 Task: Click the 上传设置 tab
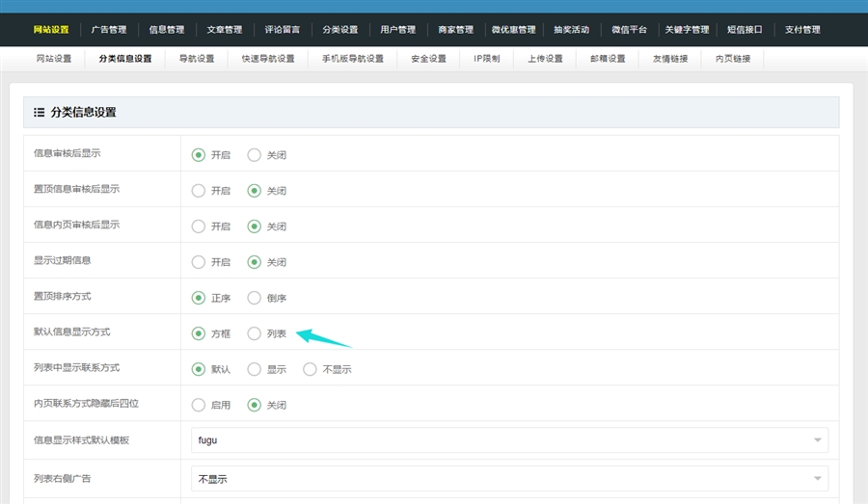tap(545, 59)
